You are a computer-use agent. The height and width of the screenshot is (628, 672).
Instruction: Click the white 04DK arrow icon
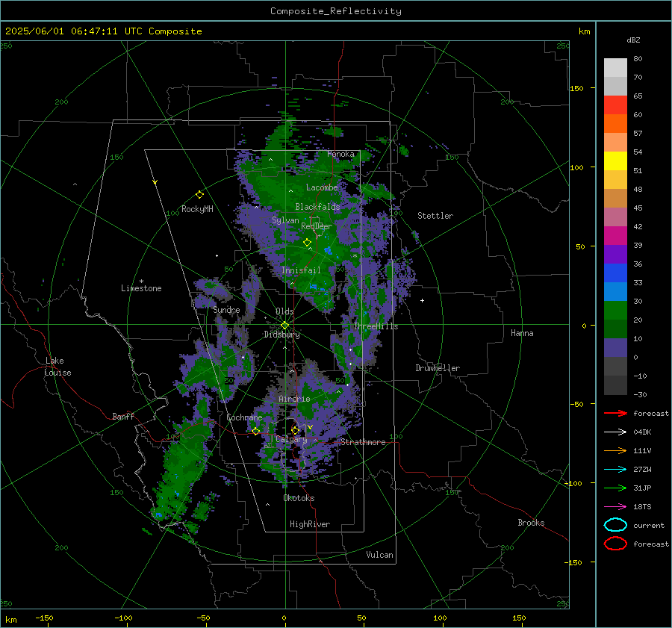coord(615,432)
